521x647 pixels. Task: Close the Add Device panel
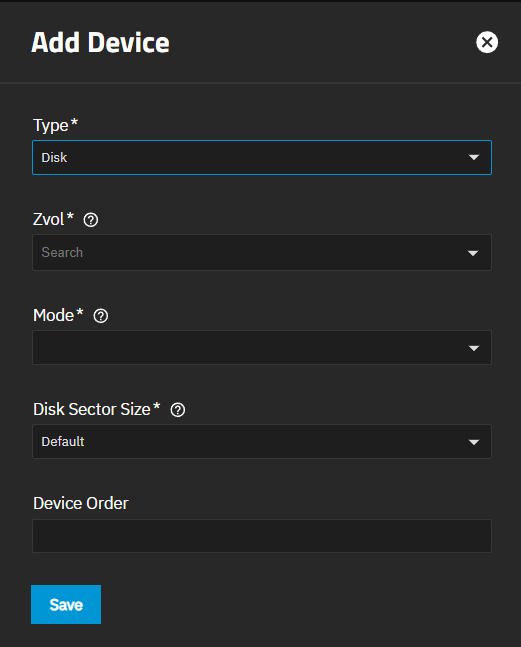[x=487, y=42]
